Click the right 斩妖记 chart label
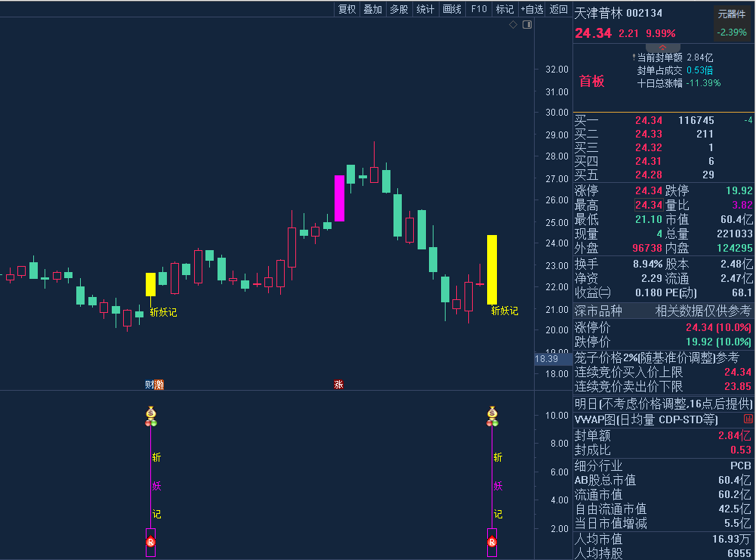Viewport: 756px width, 560px height. [x=505, y=311]
